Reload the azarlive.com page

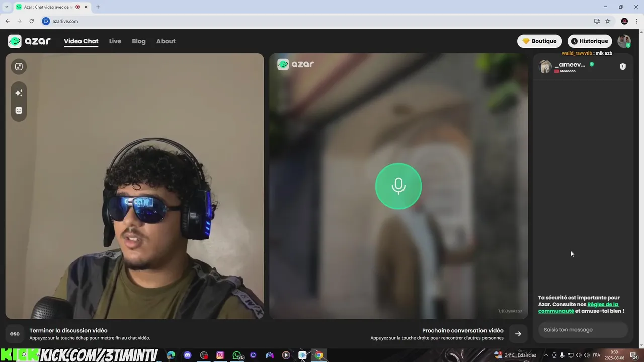[31, 21]
